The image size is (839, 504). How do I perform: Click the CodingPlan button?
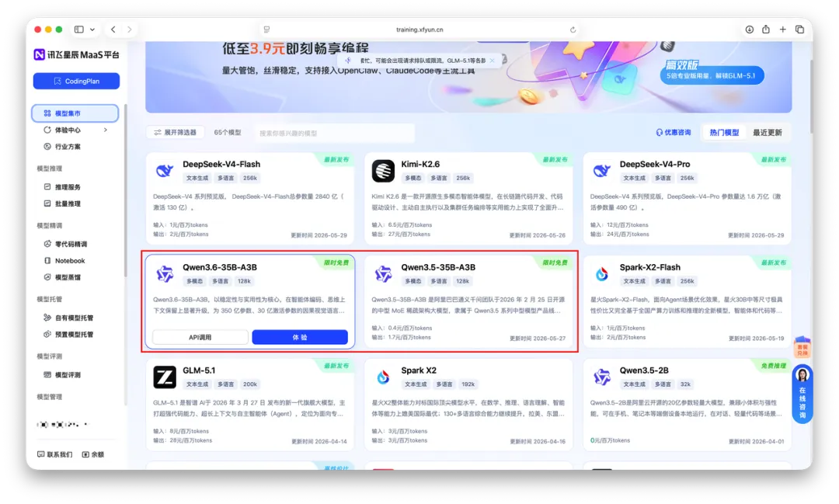(76, 82)
